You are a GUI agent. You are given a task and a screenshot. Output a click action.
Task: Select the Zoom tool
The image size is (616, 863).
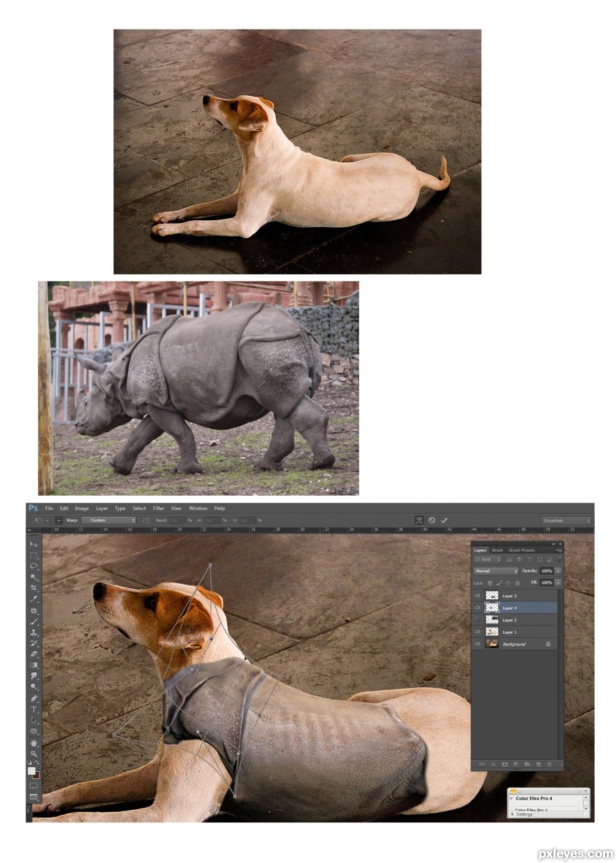34,753
